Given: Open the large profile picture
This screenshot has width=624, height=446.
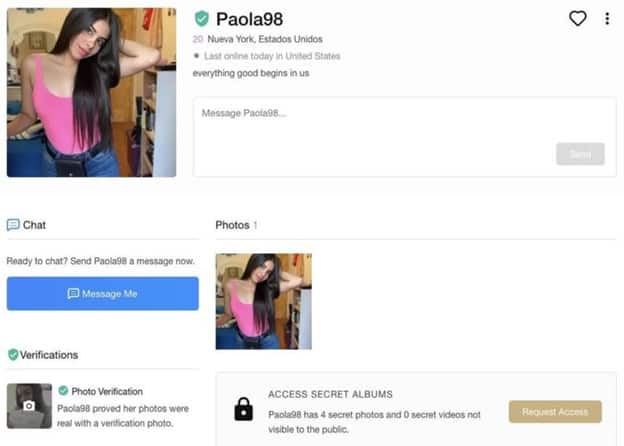Looking at the screenshot, I should [92, 92].
